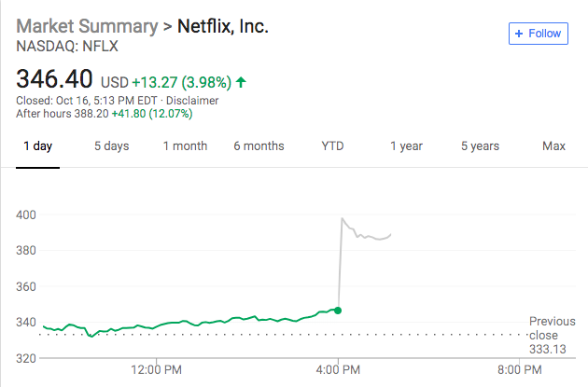Click the green up arrow icon

[x=241, y=82]
